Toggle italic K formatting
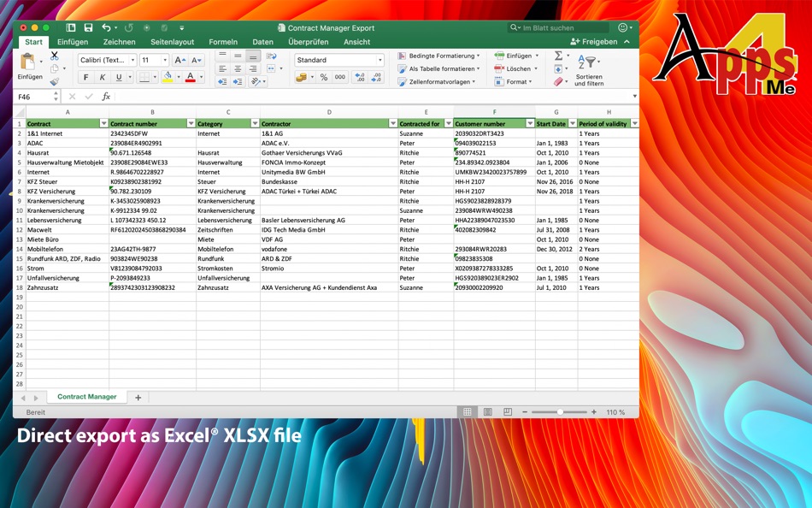Viewport: 812px width, 508px height. pyautogui.click(x=103, y=77)
